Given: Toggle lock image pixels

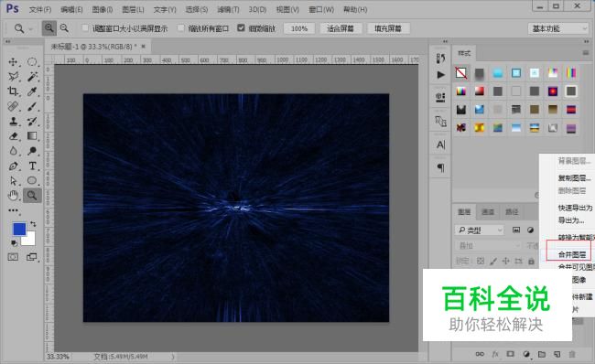Looking at the screenshot, I should [492, 261].
